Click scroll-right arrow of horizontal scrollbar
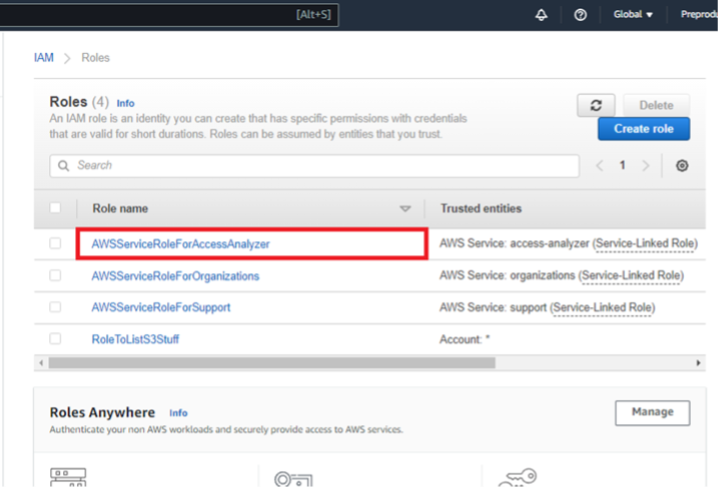Image resolution: width=720 pixels, height=489 pixels. (698, 363)
